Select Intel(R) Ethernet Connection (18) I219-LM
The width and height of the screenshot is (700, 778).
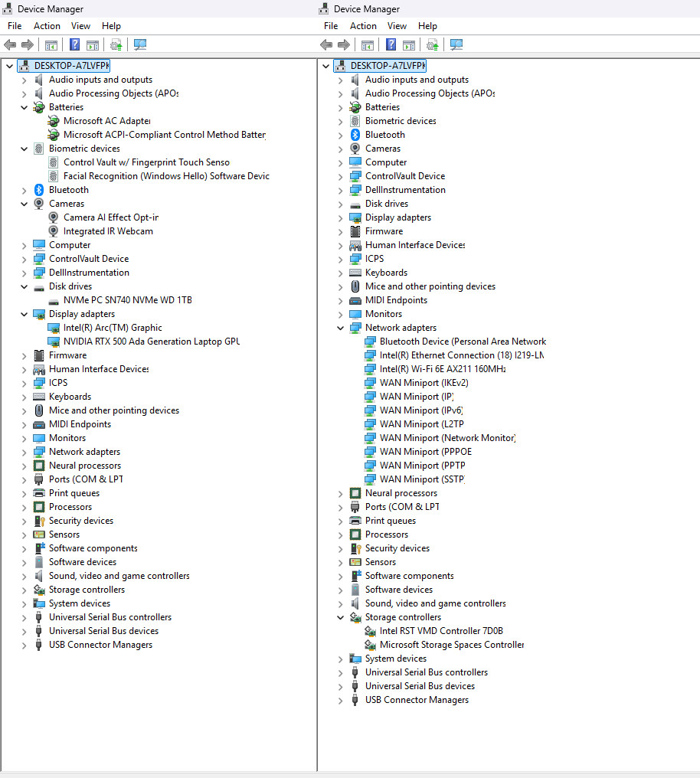(462, 355)
